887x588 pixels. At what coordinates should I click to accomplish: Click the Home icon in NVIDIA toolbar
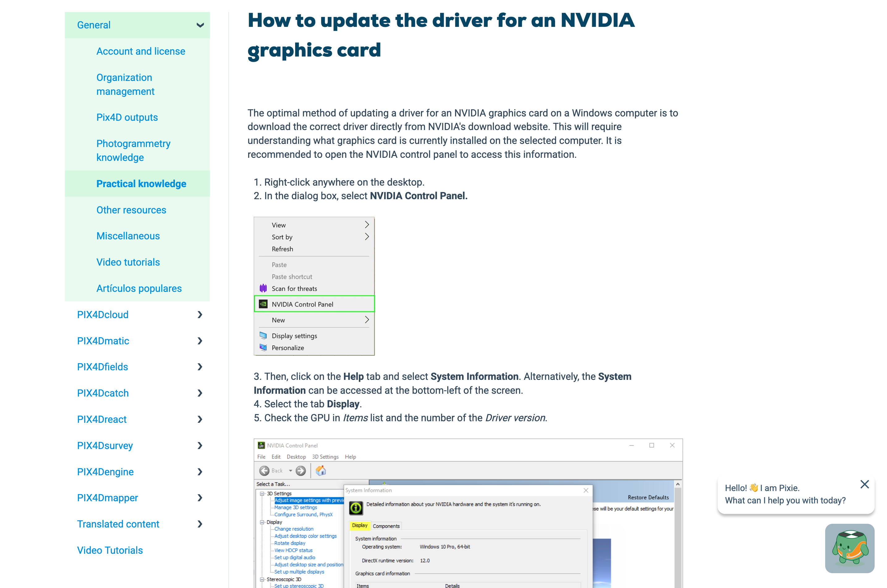(x=320, y=470)
